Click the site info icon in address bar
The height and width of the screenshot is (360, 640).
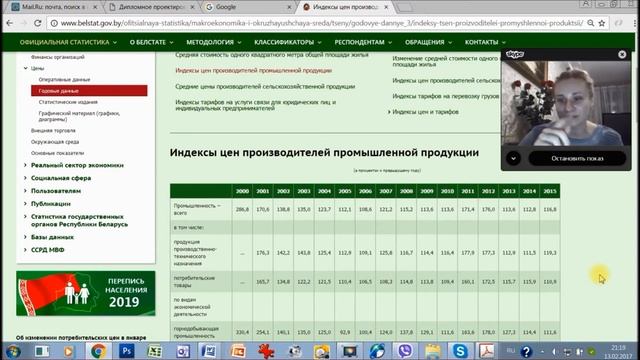pyautogui.click(x=54, y=23)
